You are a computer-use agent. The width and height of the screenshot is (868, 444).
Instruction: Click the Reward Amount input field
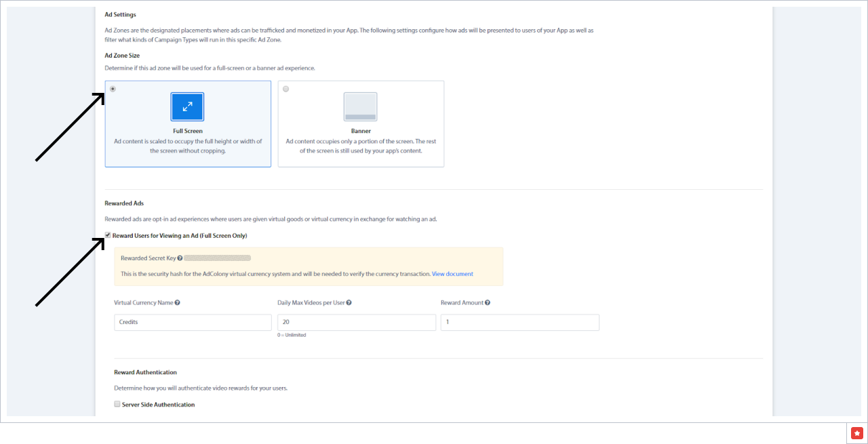(x=519, y=323)
